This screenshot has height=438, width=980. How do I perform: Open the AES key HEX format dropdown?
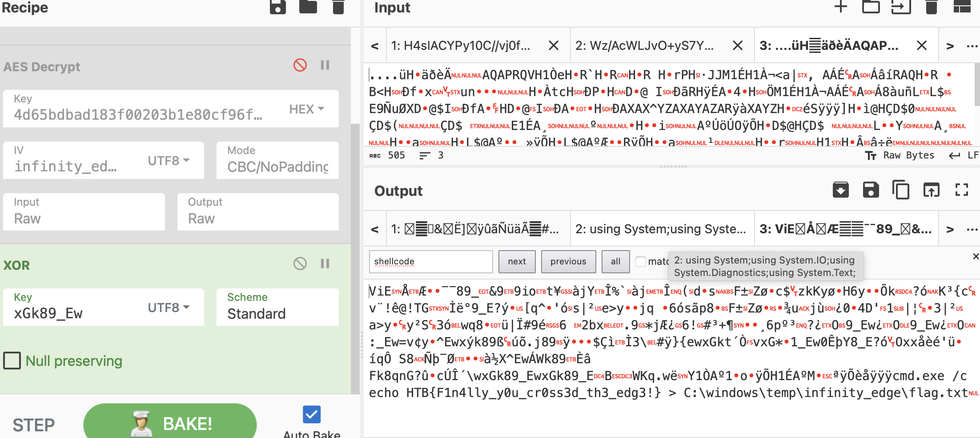coord(307,109)
